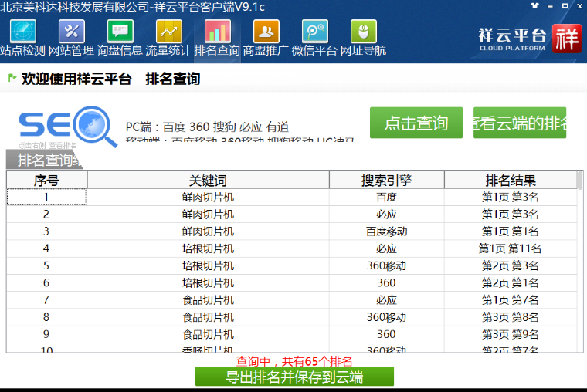Screen dimensions: 587x392
Task: Open the 网站管理 tools icon
Action: coord(72,32)
